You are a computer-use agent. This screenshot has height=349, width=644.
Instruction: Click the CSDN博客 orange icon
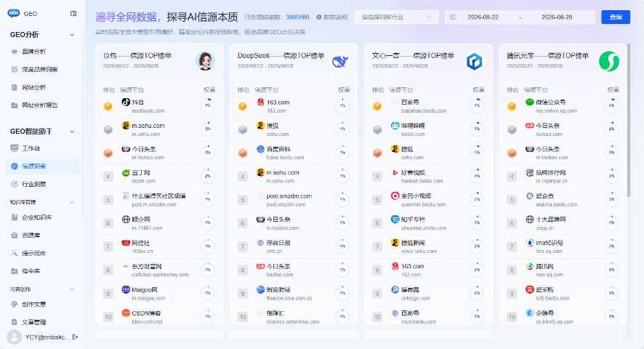(x=126, y=313)
